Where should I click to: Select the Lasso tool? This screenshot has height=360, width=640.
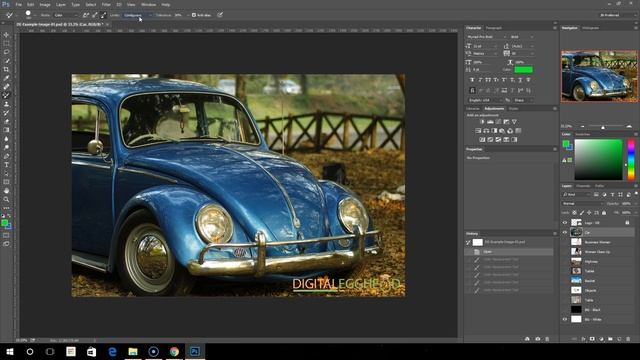(x=6, y=52)
